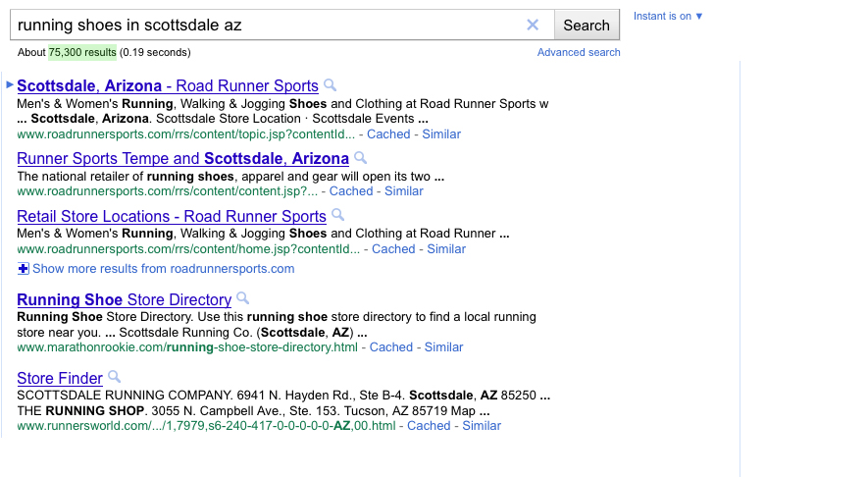Click the blue arrow marker beside first result
868x477 pixels.
tap(10, 84)
